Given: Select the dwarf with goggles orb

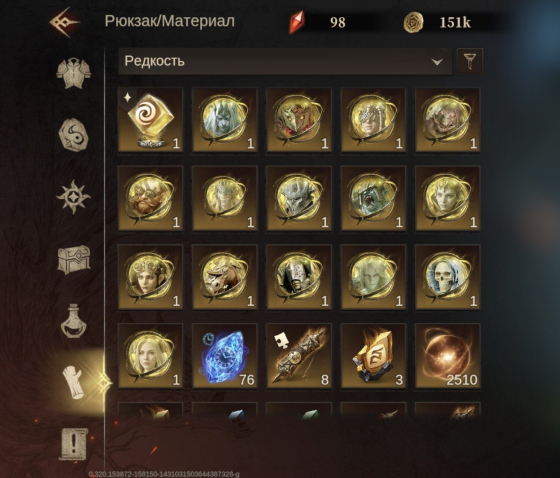Looking at the screenshot, I should (150, 198).
